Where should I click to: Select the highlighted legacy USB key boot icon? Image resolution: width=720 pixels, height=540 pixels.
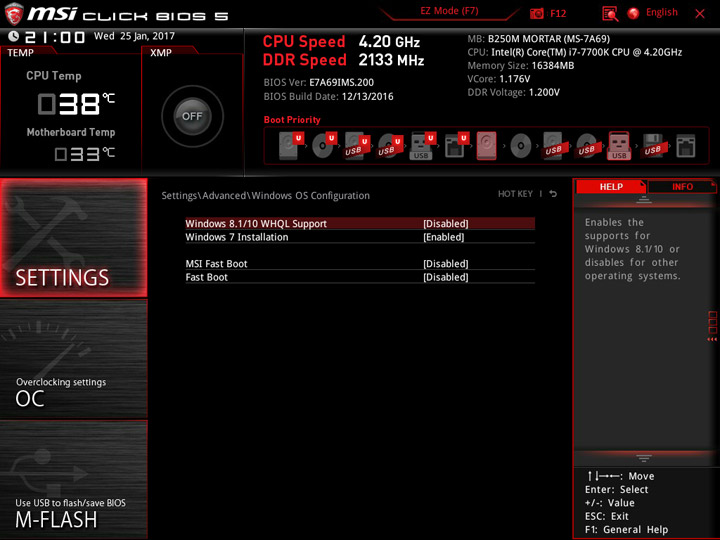click(619, 146)
